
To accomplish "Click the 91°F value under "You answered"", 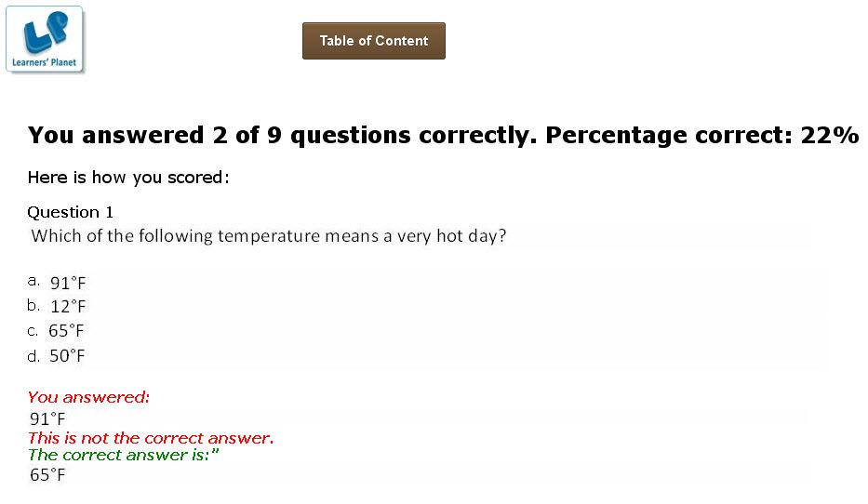I will pos(47,418).
